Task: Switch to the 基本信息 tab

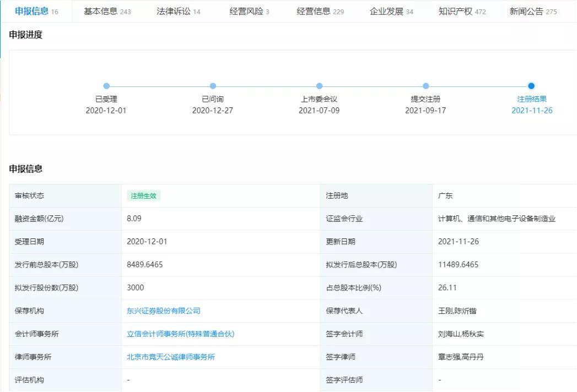Action: (103, 10)
